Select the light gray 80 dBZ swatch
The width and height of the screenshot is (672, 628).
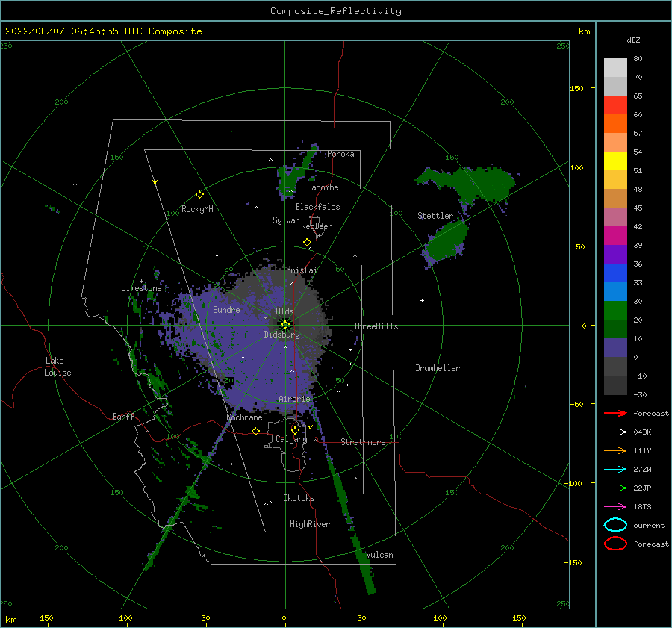click(x=615, y=68)
